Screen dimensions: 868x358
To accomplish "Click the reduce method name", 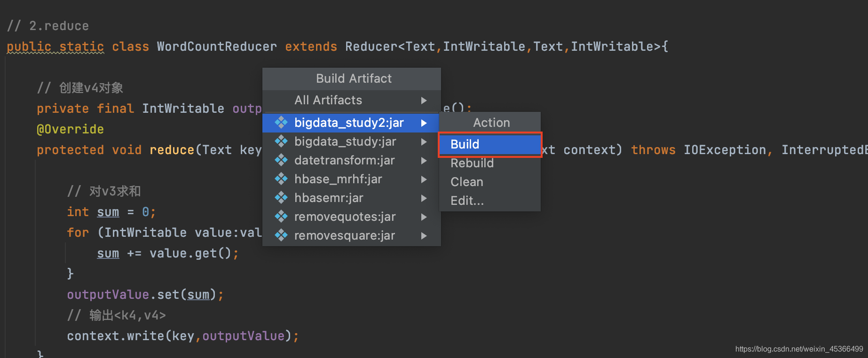I will pos(172,150).
